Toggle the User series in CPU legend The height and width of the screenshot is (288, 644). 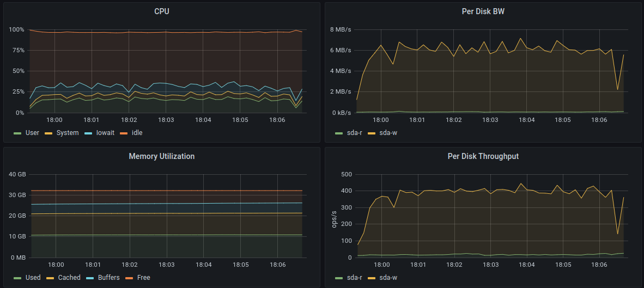[32, 133]
